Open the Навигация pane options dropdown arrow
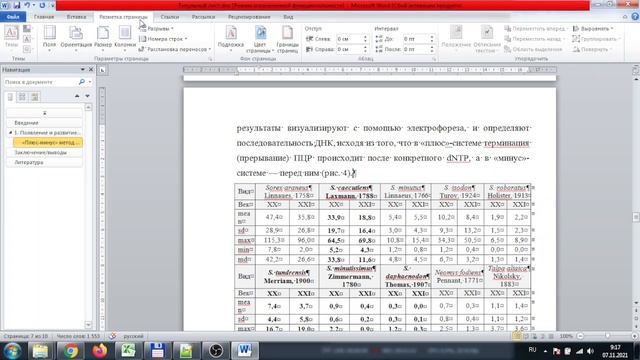Image resolution: width=640 pixels, height=360 pixels. click(x=82, y=70)
